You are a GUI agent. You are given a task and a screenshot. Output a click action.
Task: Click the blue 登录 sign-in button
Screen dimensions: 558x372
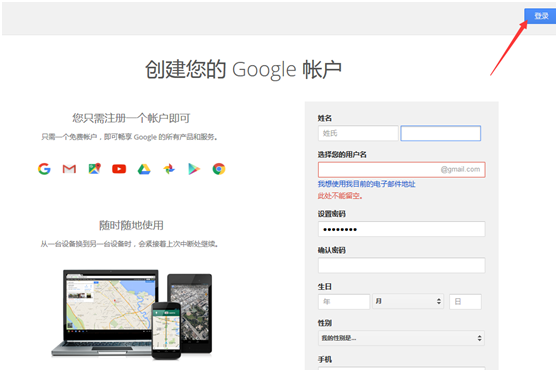[540, 16]
